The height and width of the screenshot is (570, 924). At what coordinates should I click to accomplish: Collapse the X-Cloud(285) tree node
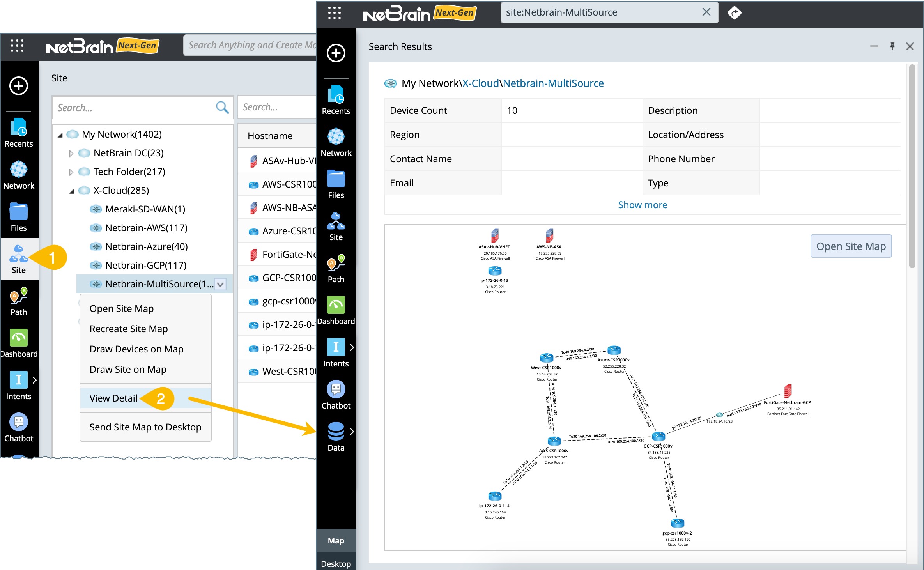pyautogui.click(x=71, y=191)
